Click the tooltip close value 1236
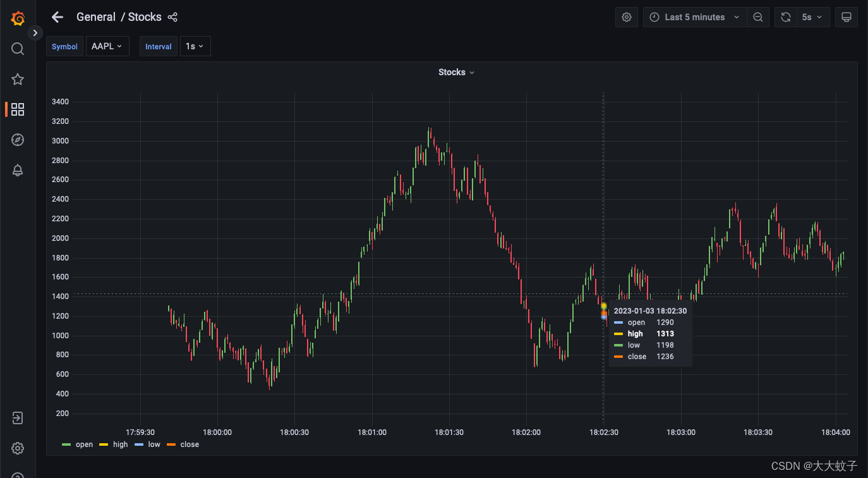 [665, 357]
